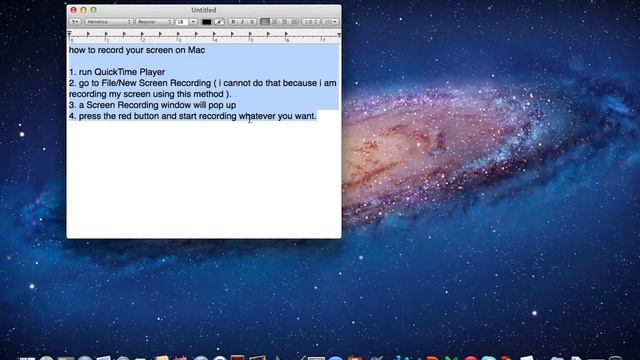Select the tab stop at the 6-inch mark
Screen dimensions: 640x360
pos(286,34)
